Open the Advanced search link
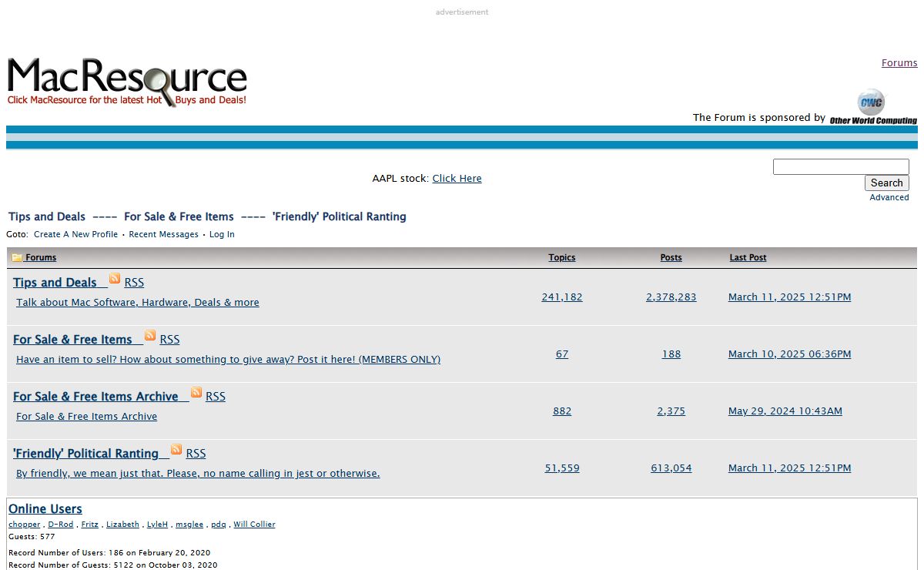This screenshot has width=924, height=570. pos(889,197)
